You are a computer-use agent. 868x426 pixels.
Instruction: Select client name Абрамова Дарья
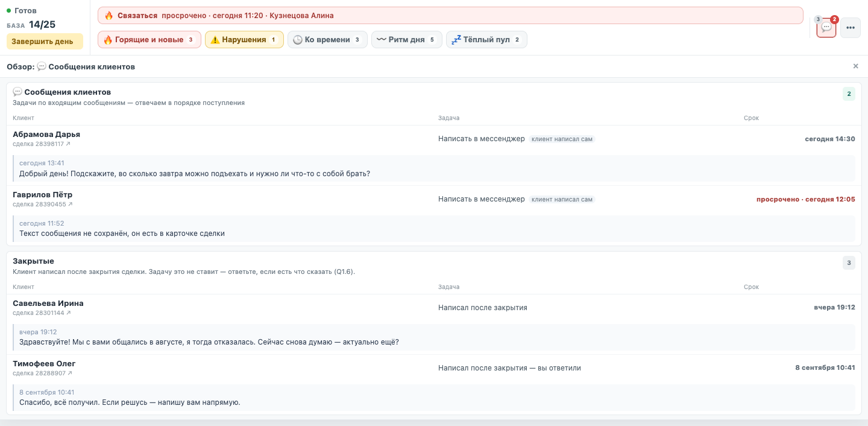click(x=46, y=135)
